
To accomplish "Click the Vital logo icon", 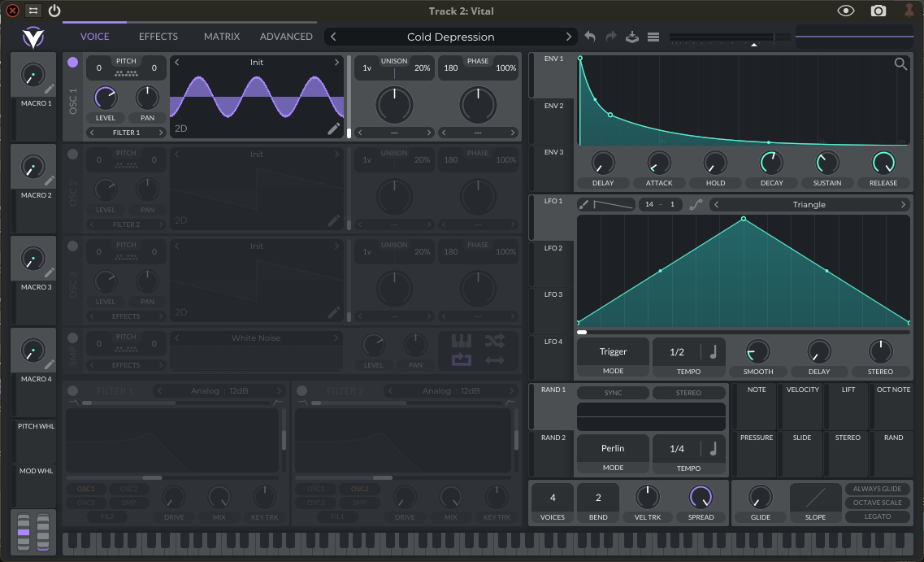I will (33, 37).
